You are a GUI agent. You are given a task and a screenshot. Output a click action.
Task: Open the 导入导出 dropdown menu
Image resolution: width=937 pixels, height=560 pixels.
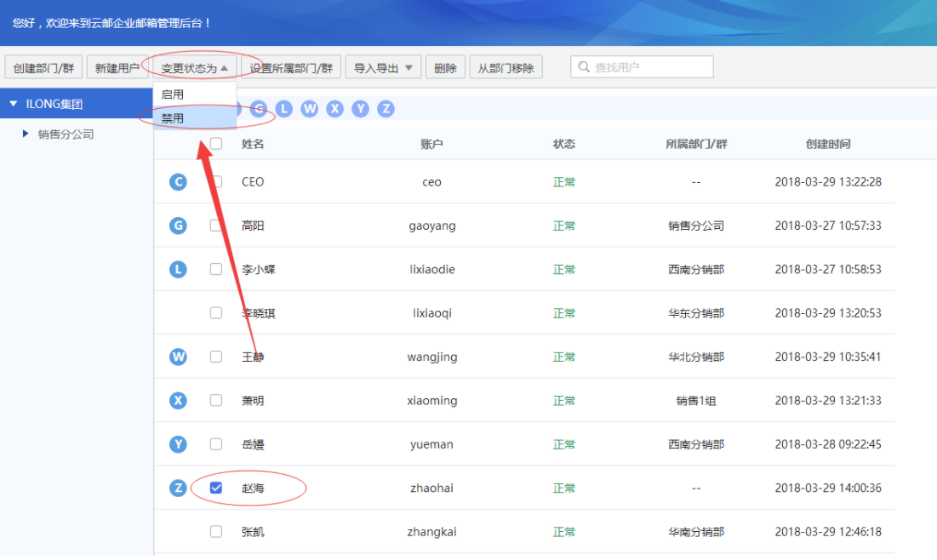(384, 67)
